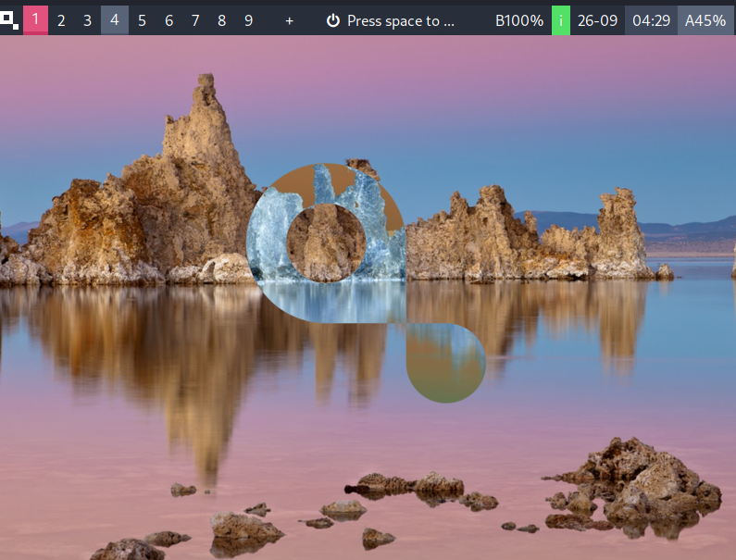Switch to workspace 2
This screenshot has width=736, height=560.
[x=61, y=20]
